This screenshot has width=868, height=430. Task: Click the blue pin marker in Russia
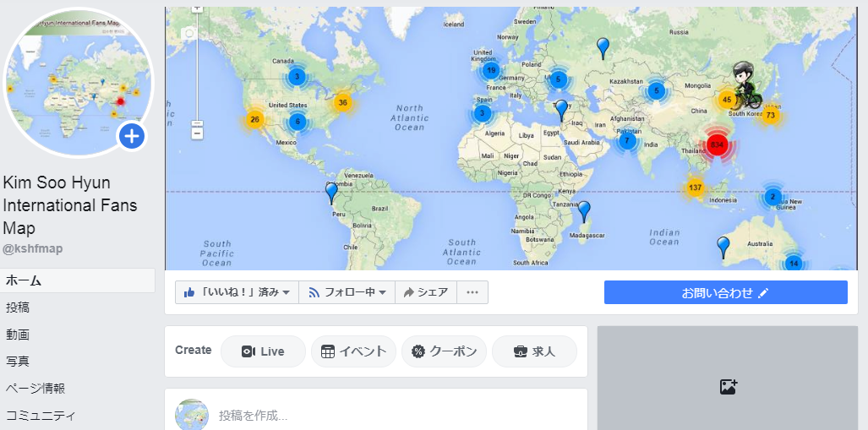(x=603, y=48)
